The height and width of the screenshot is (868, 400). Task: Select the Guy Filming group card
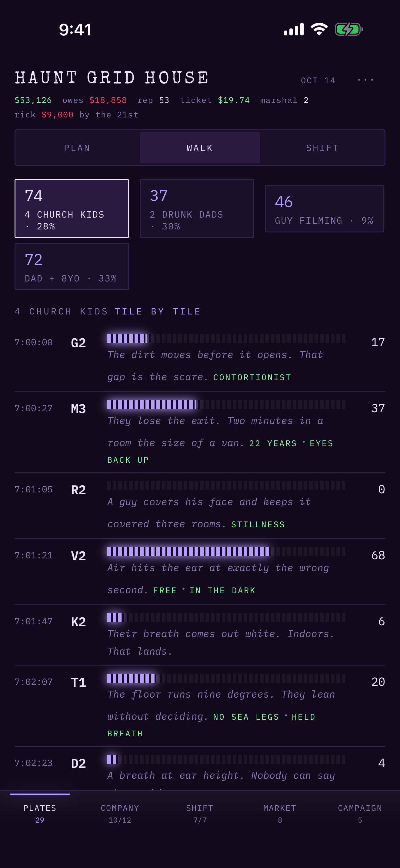(x=324, y=209)
